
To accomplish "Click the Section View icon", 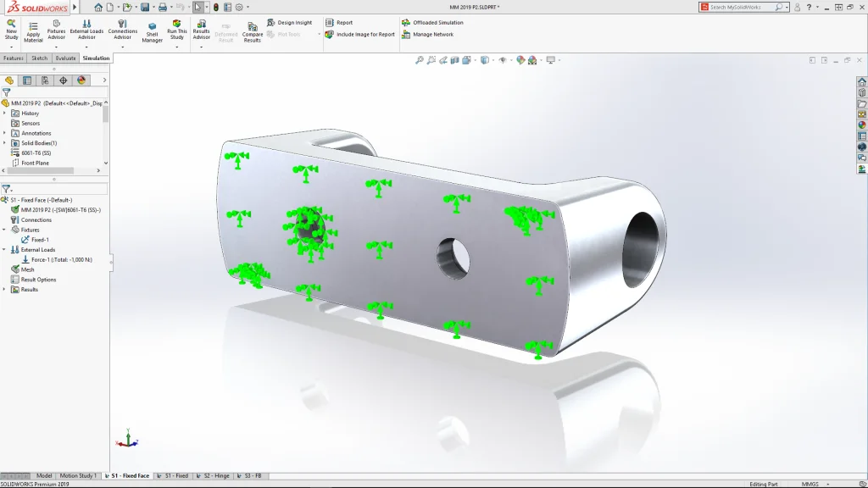I will (454, 60).
